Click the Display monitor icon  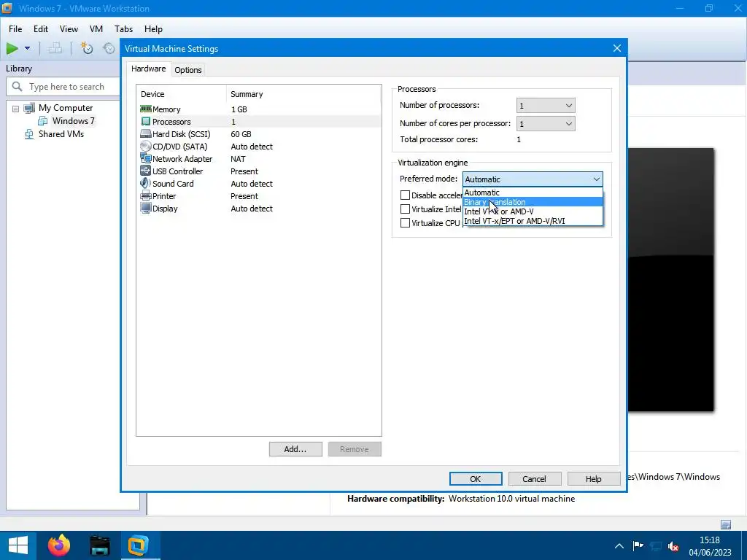(x=146, y=208)
